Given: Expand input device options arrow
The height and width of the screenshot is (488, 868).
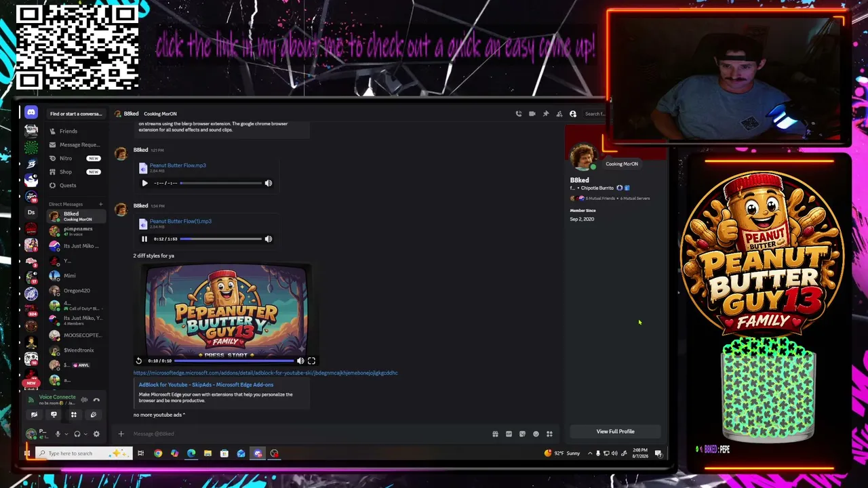Looking at the screenshot, I should tap(66, 434).
